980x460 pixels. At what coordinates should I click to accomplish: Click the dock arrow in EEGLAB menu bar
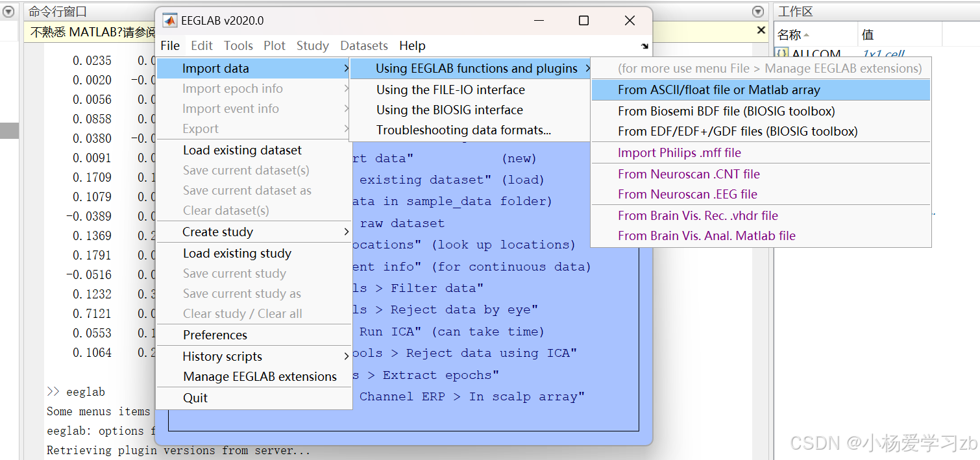[644, 46]
